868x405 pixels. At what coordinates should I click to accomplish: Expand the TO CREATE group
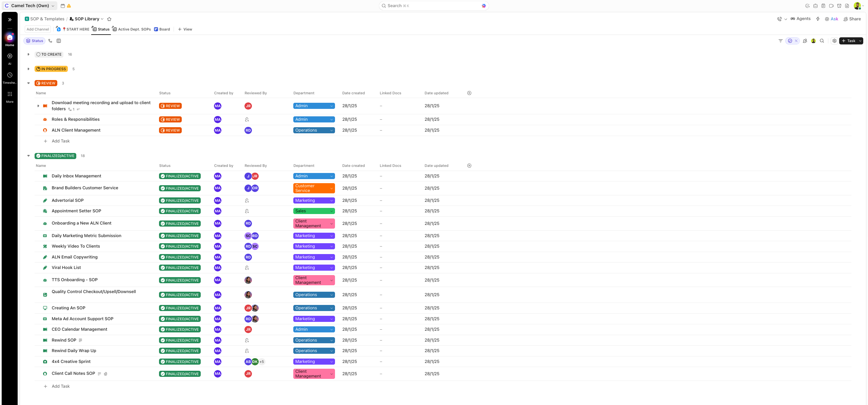28,54
